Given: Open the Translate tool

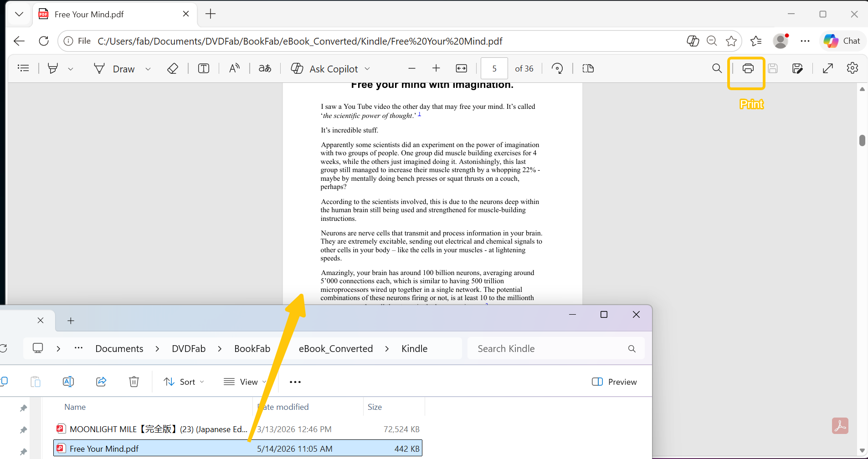Looking at the screenshot, I should click(265, 68).
